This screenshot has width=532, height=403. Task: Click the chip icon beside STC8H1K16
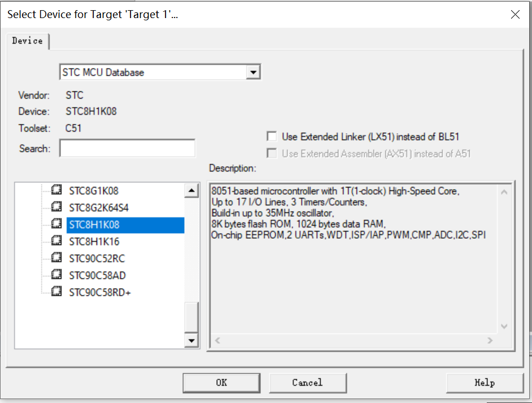(56, 241)
